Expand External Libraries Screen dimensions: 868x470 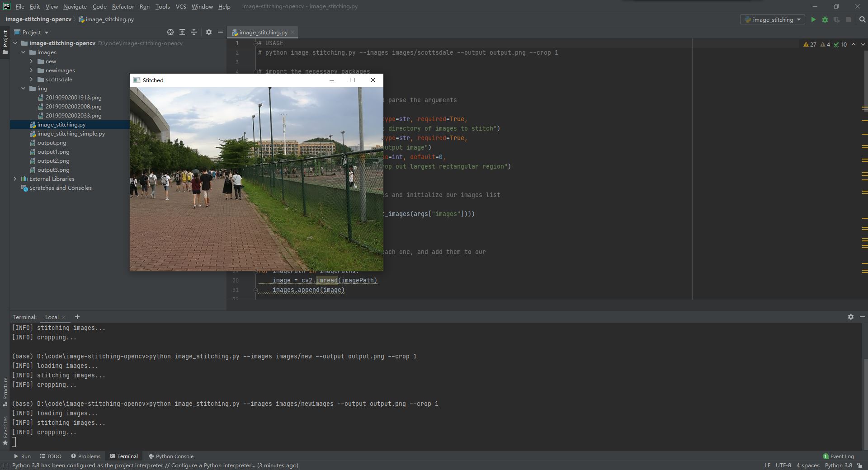coord(15,179)
